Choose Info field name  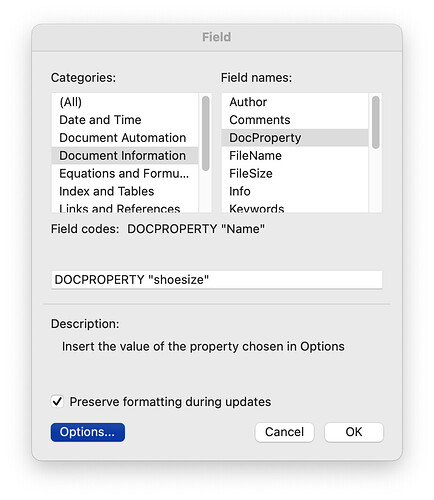click(x=295, y=191)
